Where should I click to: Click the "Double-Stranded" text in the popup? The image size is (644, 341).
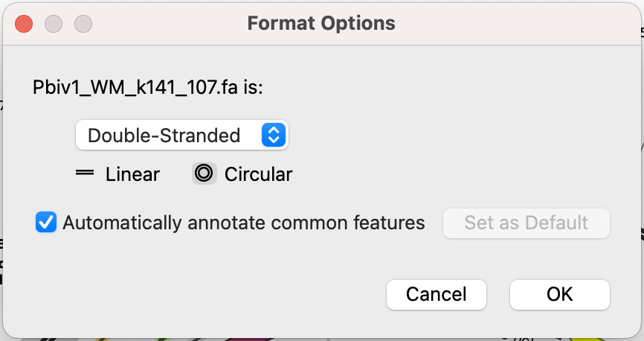(164, 136)
